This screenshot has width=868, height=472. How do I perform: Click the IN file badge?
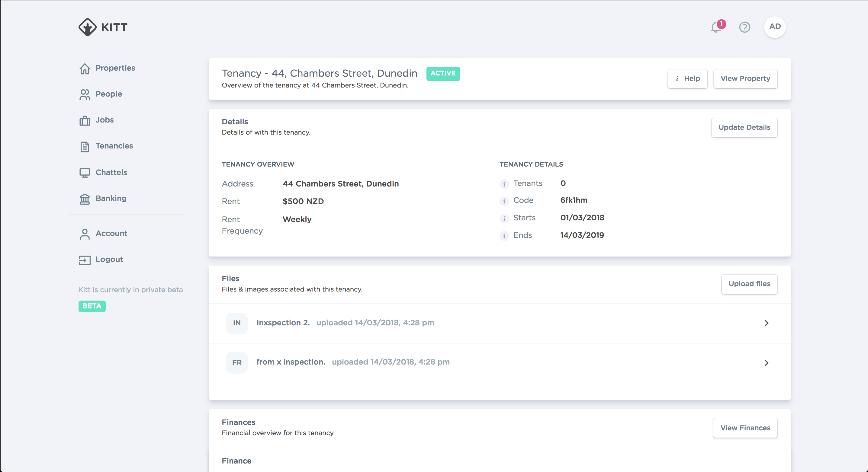click(x=236, y=323)
